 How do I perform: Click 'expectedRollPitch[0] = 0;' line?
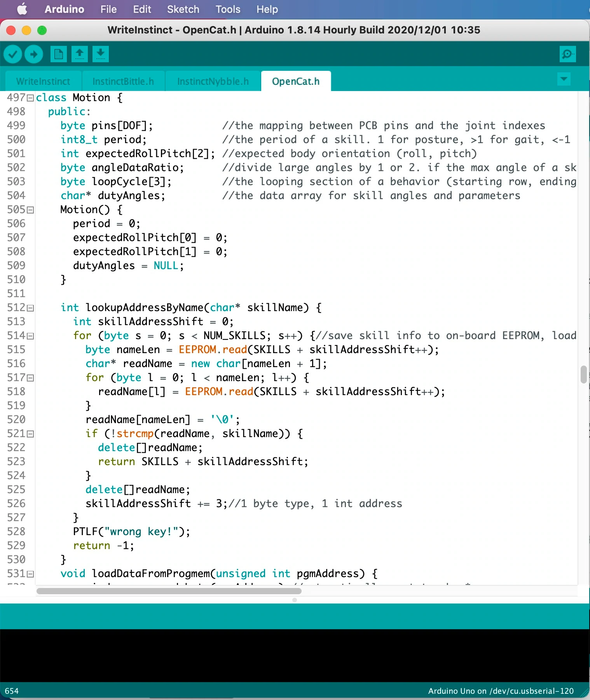(x=150, y=238)
